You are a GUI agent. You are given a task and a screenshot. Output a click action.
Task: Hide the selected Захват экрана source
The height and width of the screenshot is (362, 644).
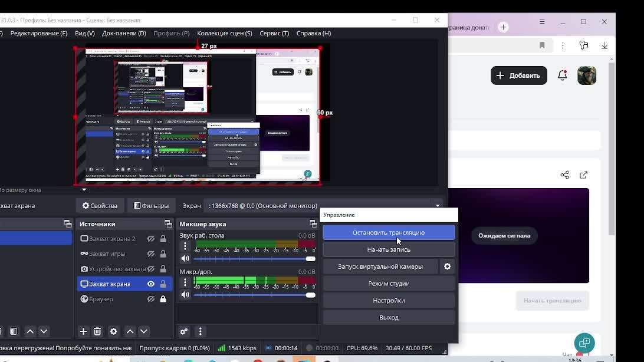tap(151, 284)
